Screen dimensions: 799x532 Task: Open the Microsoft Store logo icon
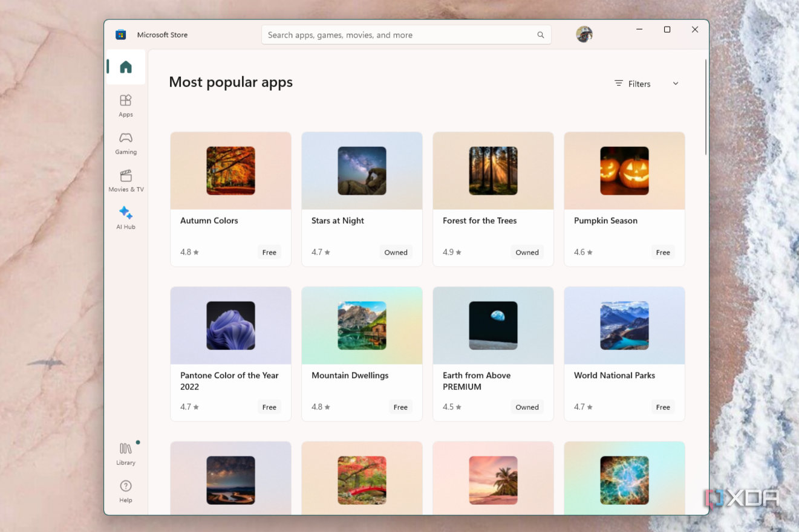[120, 34]
